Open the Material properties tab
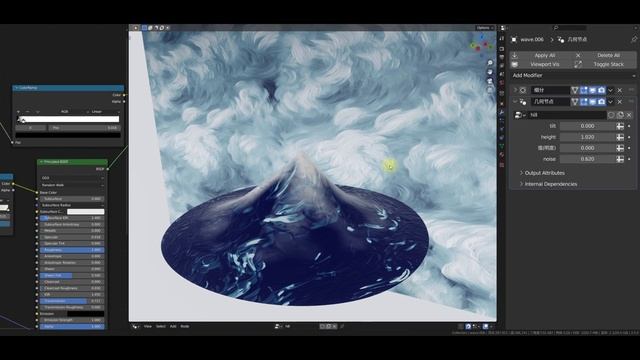 [x=502, y=155]
